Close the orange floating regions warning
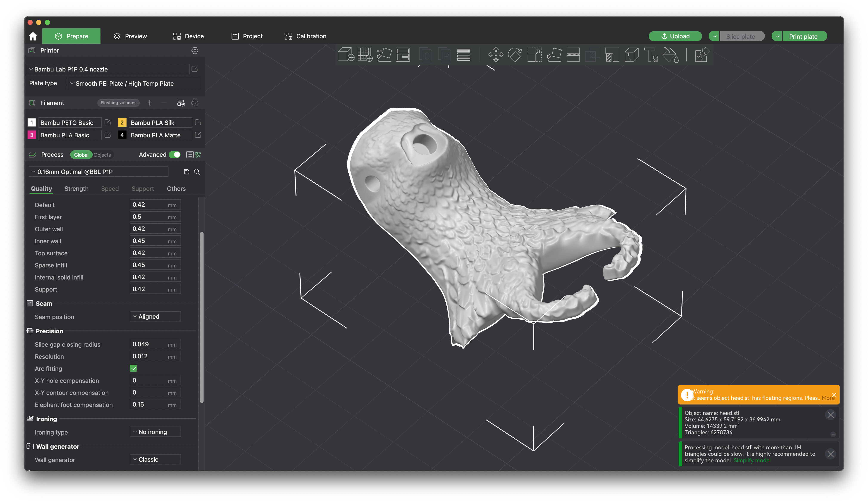Image resolution: width=868 pixels, height=503 pixels. click(834, 395)
